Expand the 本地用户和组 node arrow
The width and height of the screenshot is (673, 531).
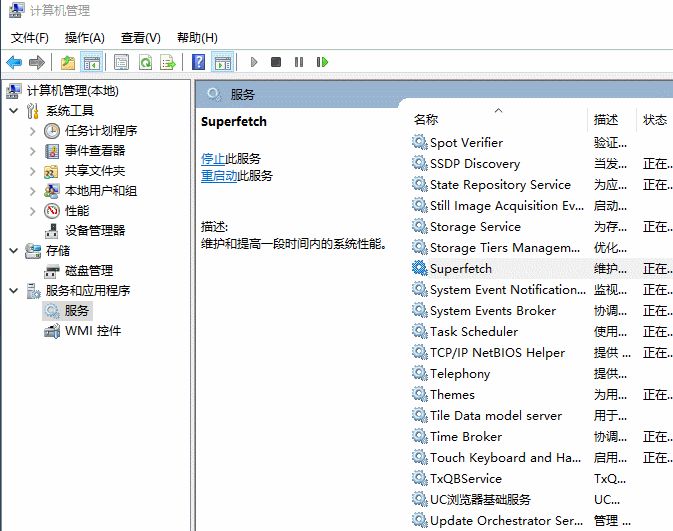coord(33,191)
